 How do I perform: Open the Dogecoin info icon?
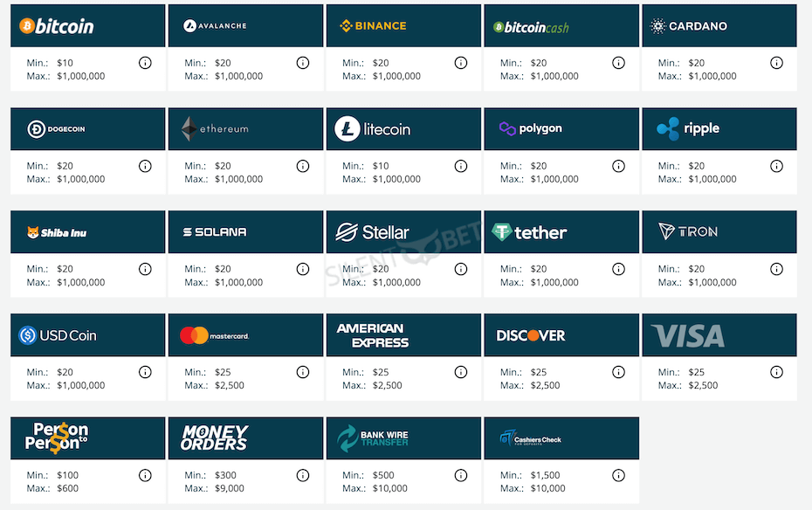[145, 166]
